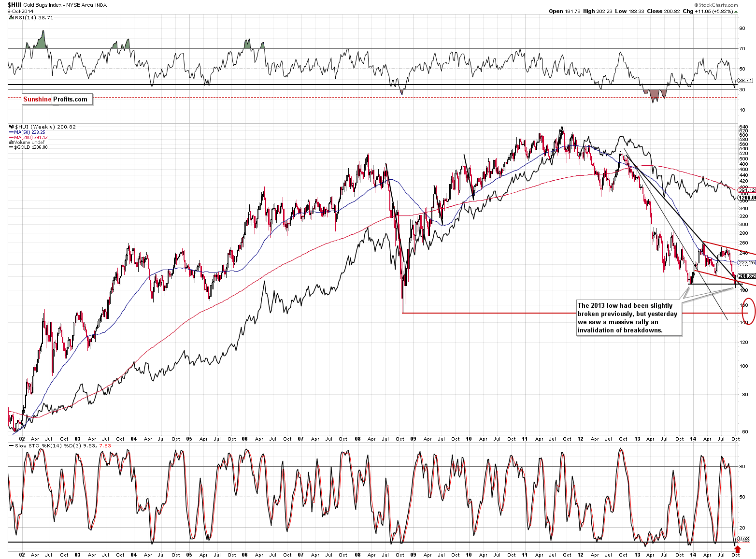Click the red MA(200) line swatch

pos(11,137)
